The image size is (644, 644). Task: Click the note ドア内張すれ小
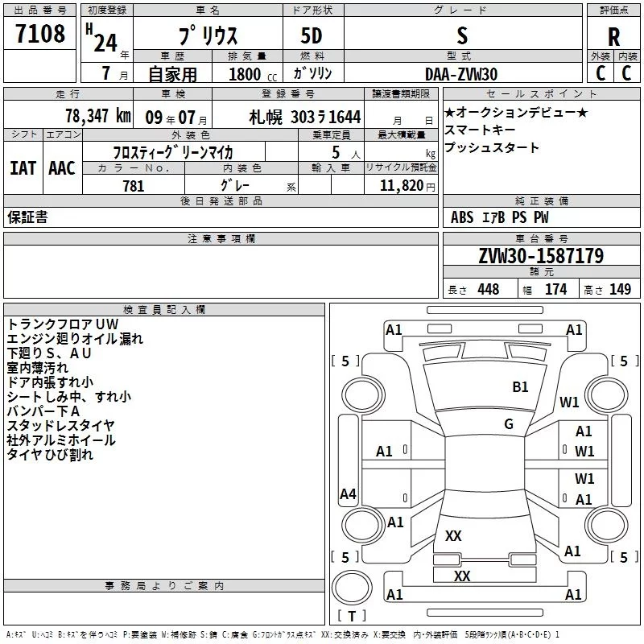pos(50,382)
